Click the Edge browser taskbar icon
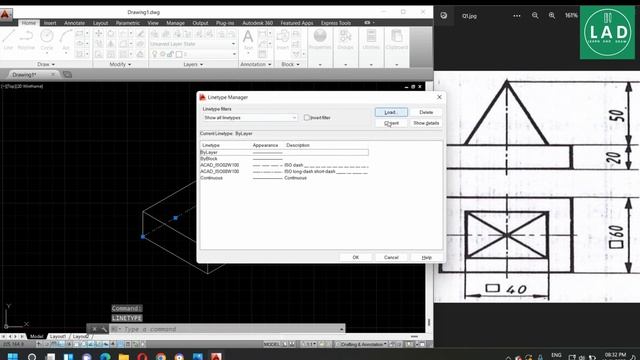The image size is (640, 360). point(105,357)
